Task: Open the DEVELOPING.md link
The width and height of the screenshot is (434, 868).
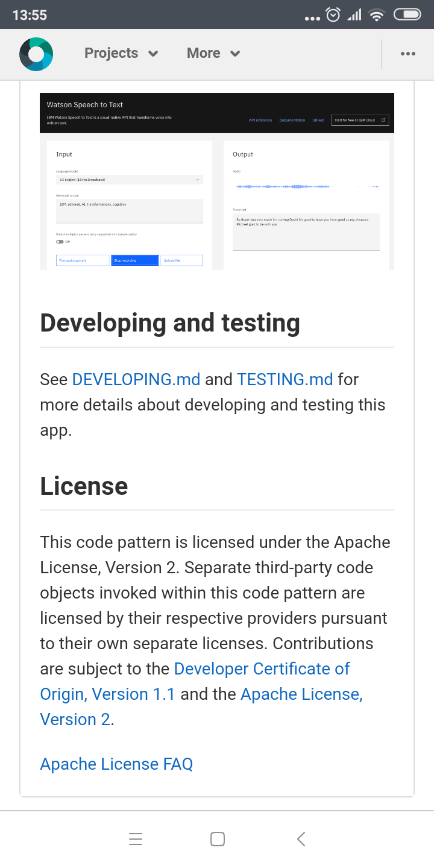Action: point(136,379)
